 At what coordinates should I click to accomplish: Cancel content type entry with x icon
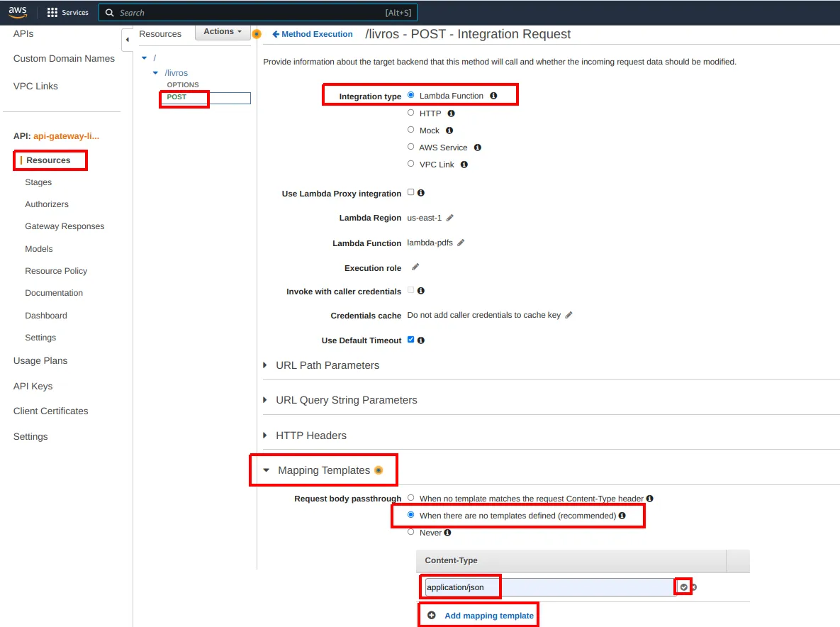(694, 587)
